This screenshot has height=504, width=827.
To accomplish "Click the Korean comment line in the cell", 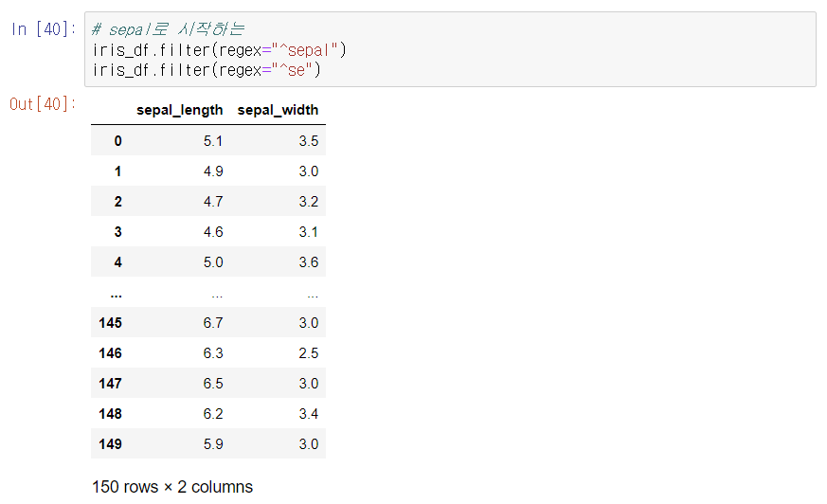I will pyautogui.click(x=168, y=29).
